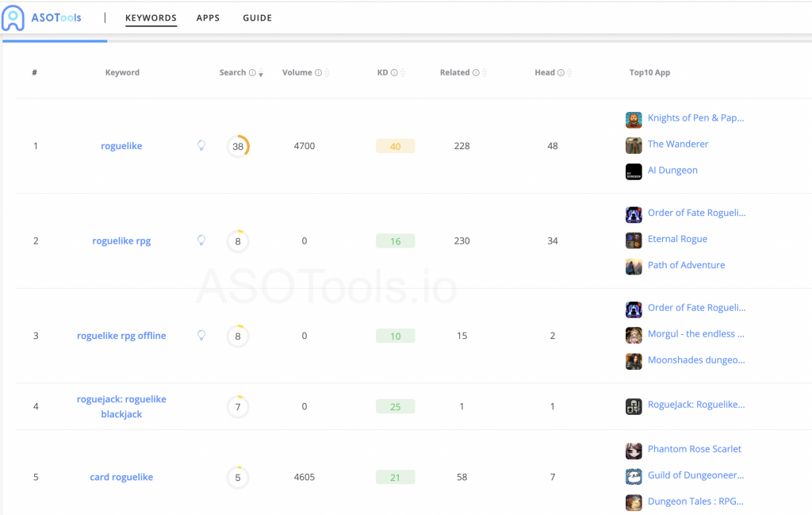Click lightbulb icon beside roguelike rpg offline
The width and height of the screenshot is (812, 515).
pyautogui.click(x=201, y=335)
